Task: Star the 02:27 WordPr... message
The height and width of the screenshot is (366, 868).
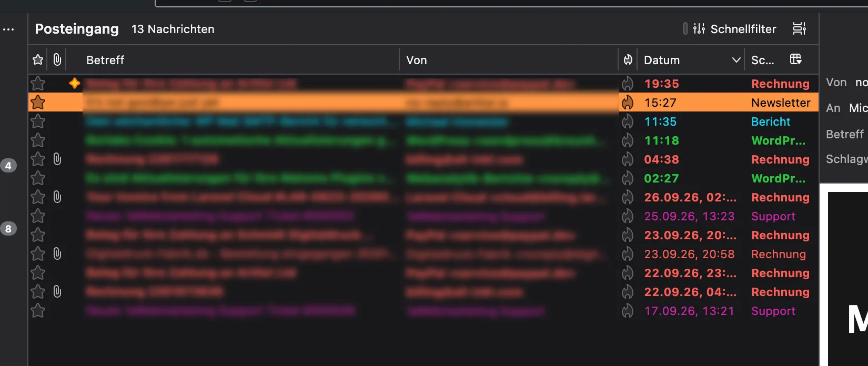Action: pos(38,178)
